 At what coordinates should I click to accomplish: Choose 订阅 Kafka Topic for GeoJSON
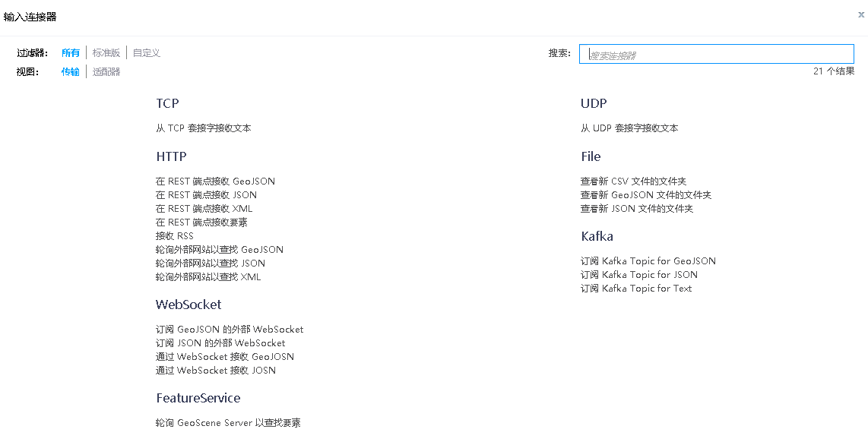click(x=648, y=261)
